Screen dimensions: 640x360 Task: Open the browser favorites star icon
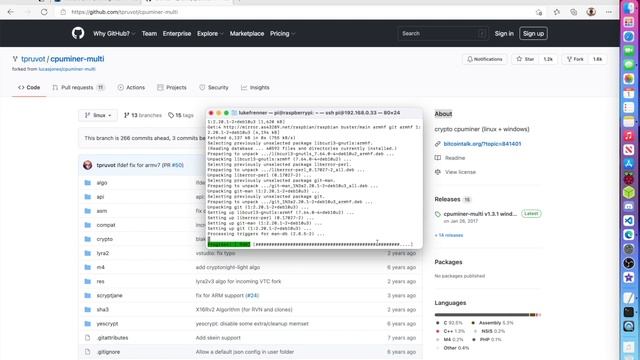click(556, 12)
